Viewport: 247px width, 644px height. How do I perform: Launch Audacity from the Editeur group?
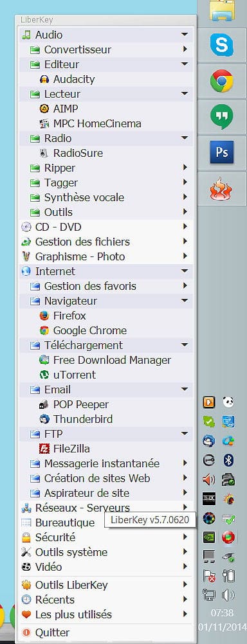click(x=105, y=79)
